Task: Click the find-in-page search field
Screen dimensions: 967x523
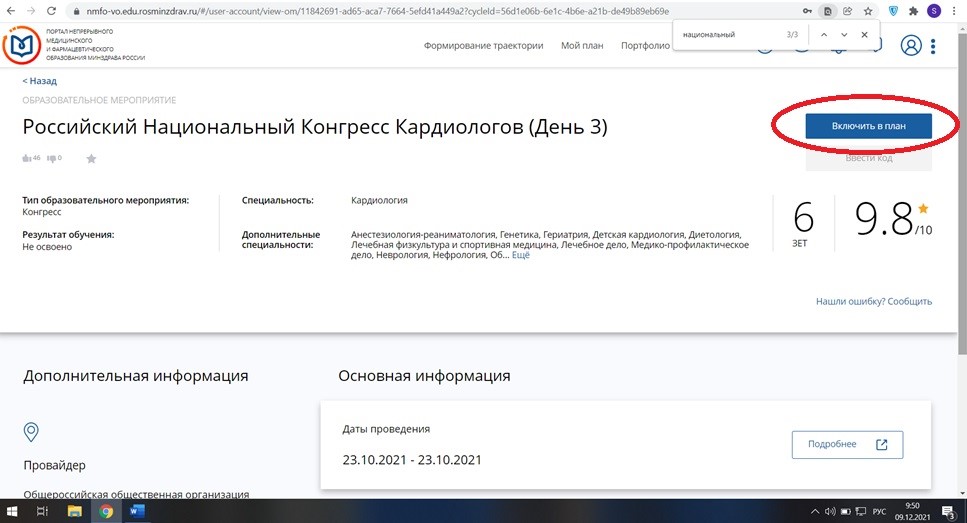Action: click(725, 35)
